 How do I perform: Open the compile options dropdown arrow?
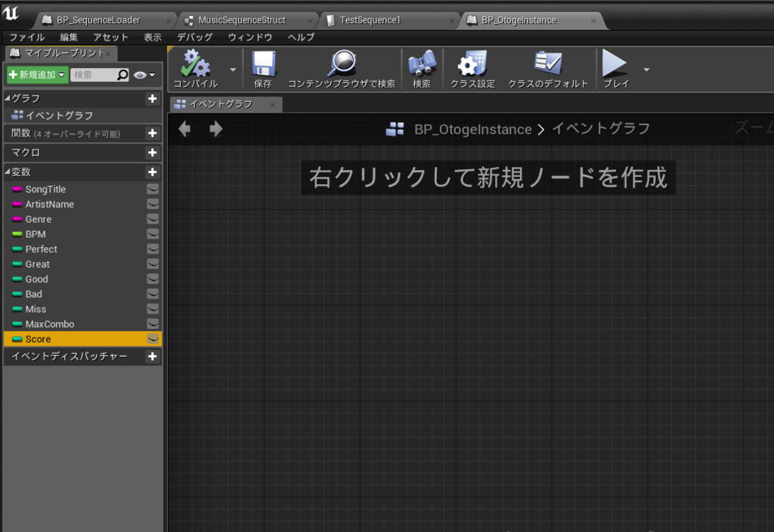233,70
